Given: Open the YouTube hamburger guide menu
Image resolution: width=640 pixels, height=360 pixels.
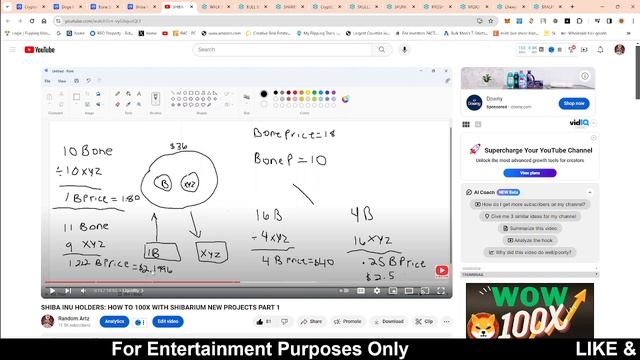Looking at the screenshot, I should [x=12, y=50].
